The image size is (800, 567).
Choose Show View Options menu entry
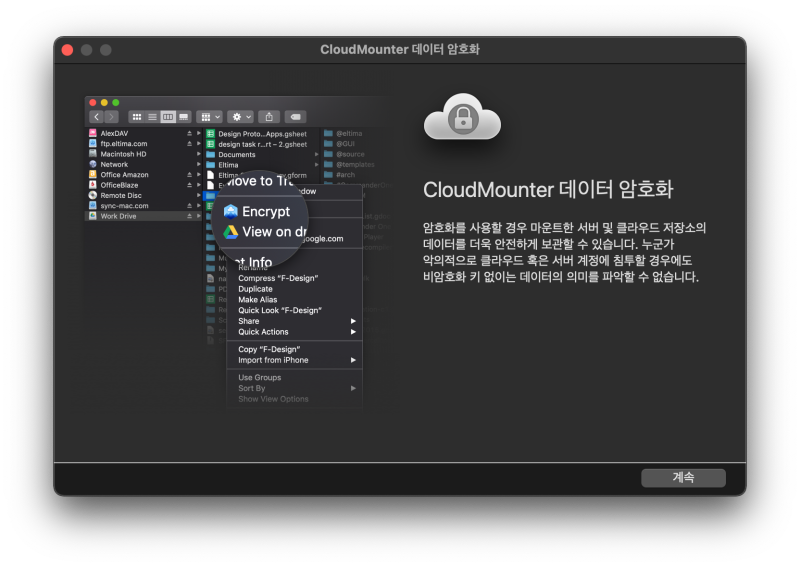(x=273, y=399)
